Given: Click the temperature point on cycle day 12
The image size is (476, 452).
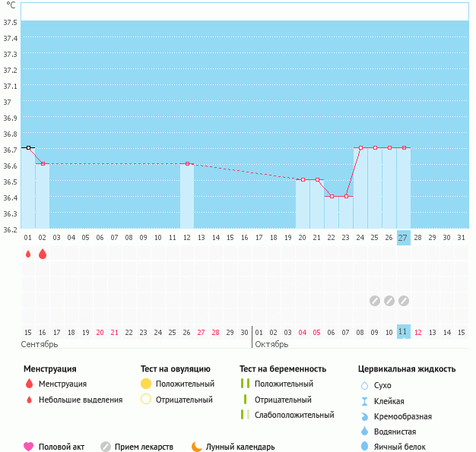Looking at the screenshot, I should coord(187,163).
